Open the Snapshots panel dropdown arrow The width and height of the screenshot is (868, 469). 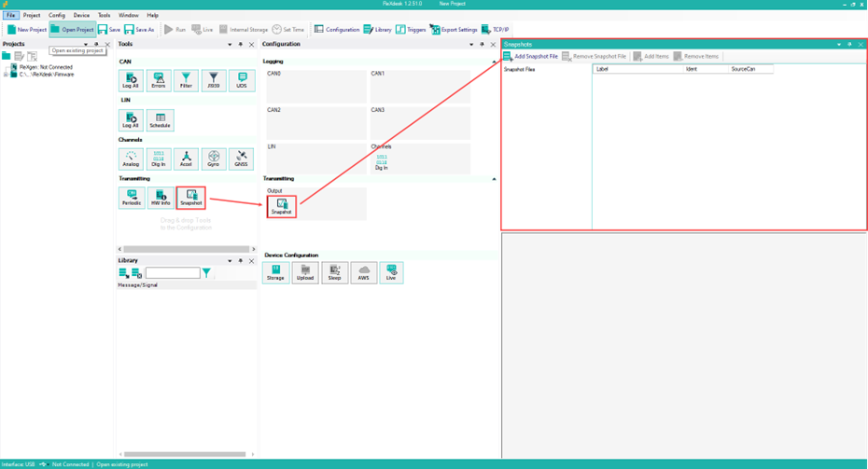(838, 44)
